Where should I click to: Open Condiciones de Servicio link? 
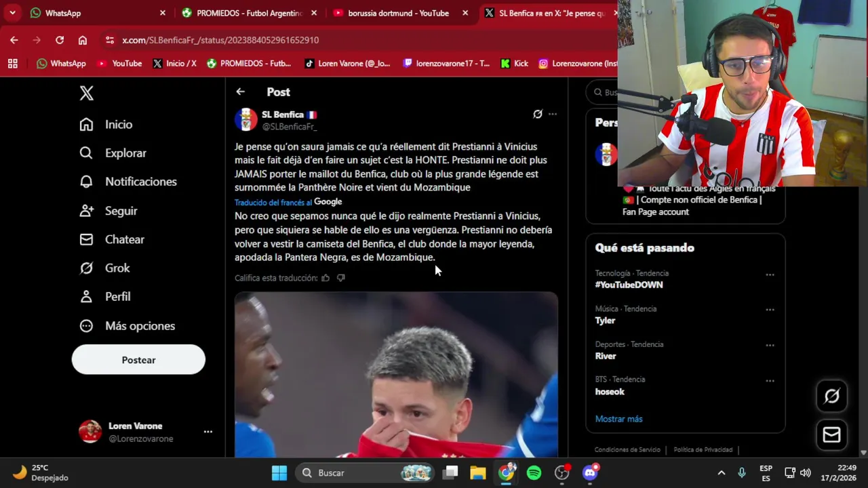click(627, 449)
